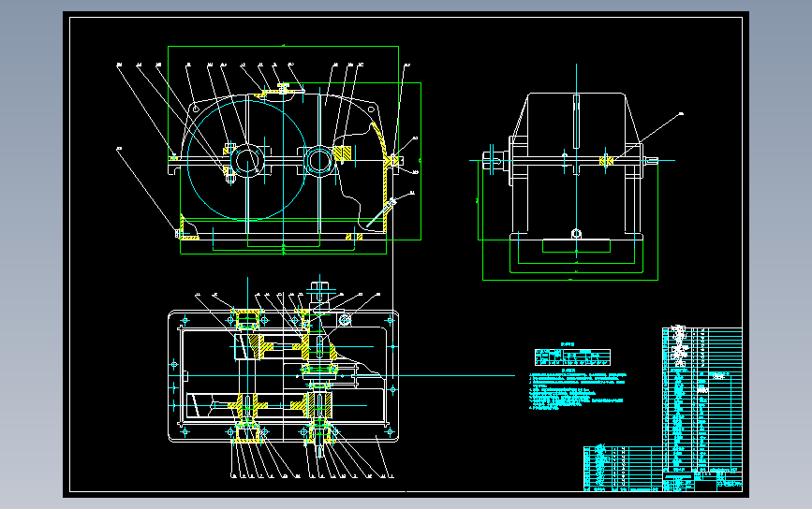Click the title block at bottom-right corner

tap(702, 481)
